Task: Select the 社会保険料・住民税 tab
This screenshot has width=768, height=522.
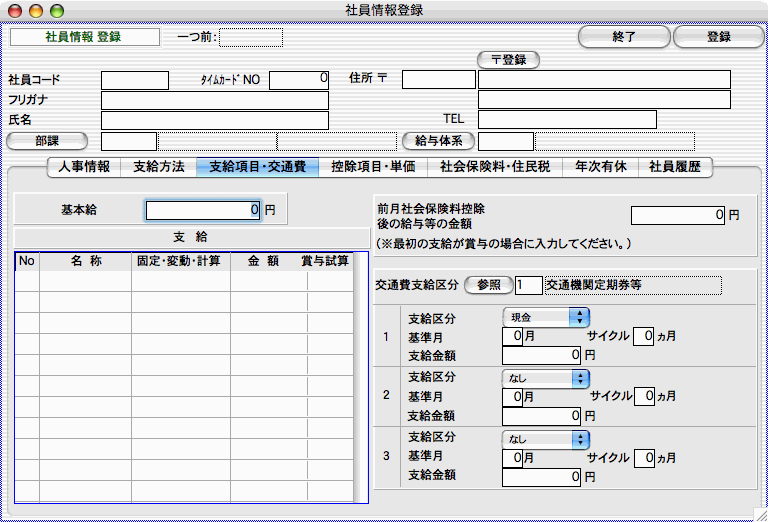Action: (496, 168)
